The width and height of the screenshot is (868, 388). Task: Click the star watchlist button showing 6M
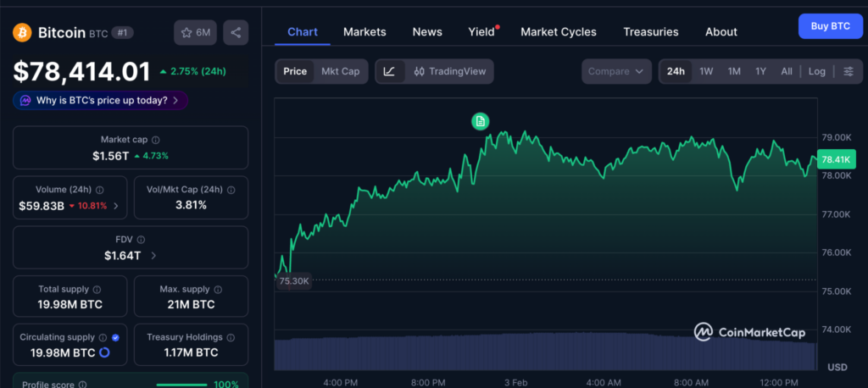coord(194,33)
